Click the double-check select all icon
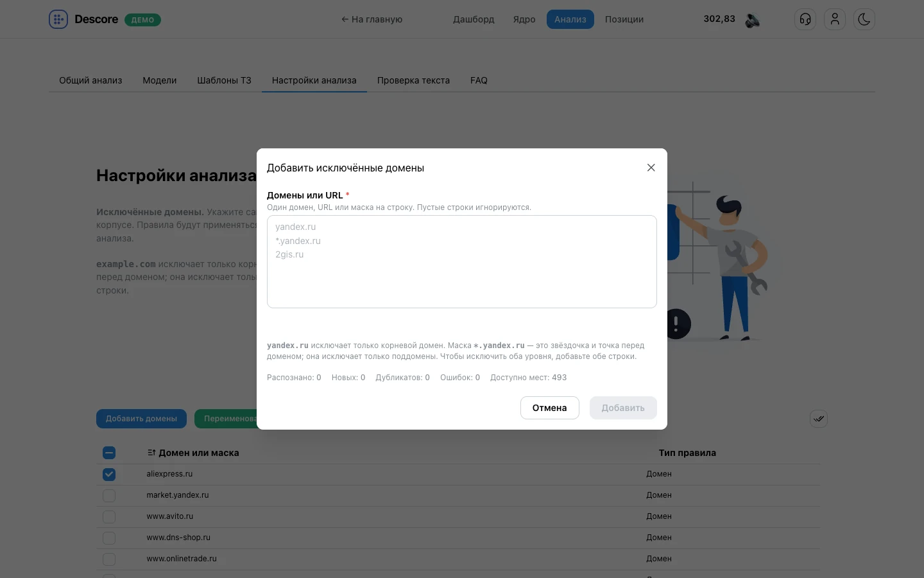 819,419
